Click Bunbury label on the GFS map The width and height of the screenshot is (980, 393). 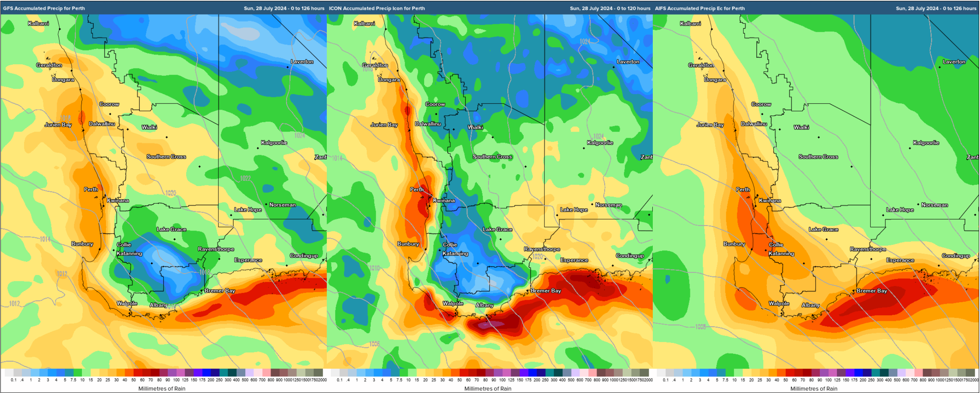[x=82, y=244]
